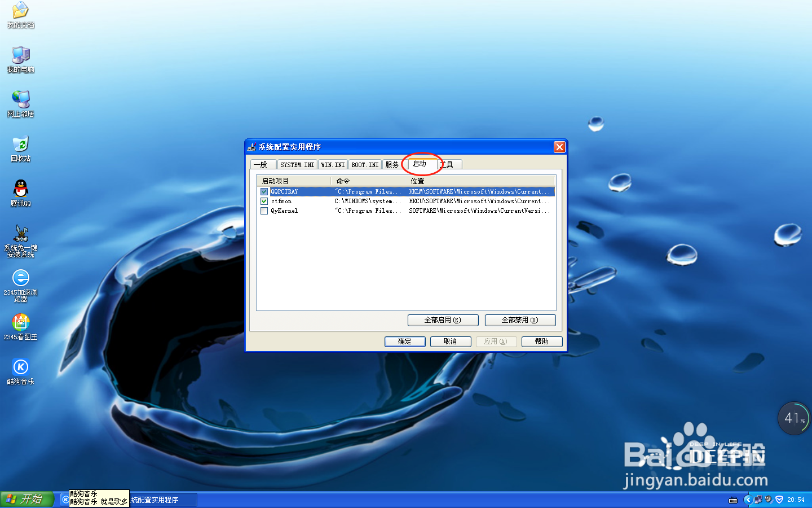Open the network connection tray icon
812x508 pixels.
758,500
